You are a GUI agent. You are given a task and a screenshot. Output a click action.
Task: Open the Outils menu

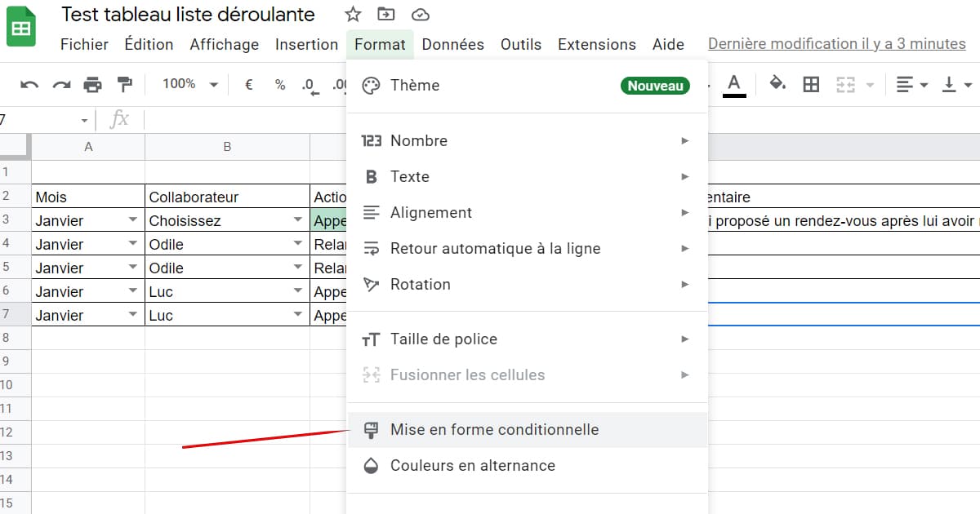point(521,45)
